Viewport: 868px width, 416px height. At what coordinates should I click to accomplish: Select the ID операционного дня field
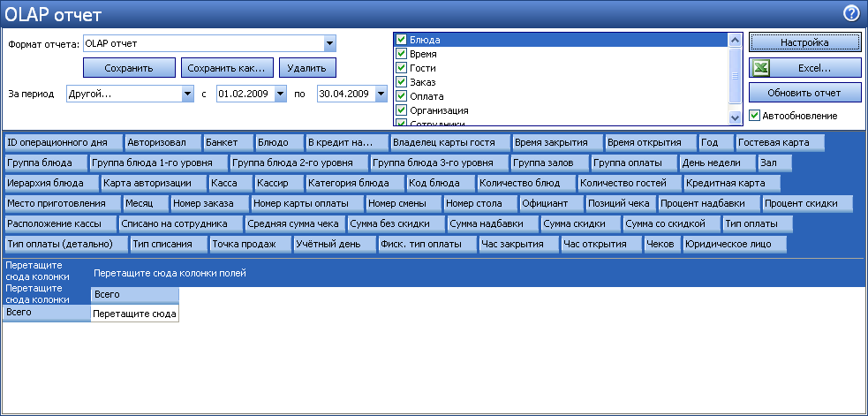[x=63, y=142]
